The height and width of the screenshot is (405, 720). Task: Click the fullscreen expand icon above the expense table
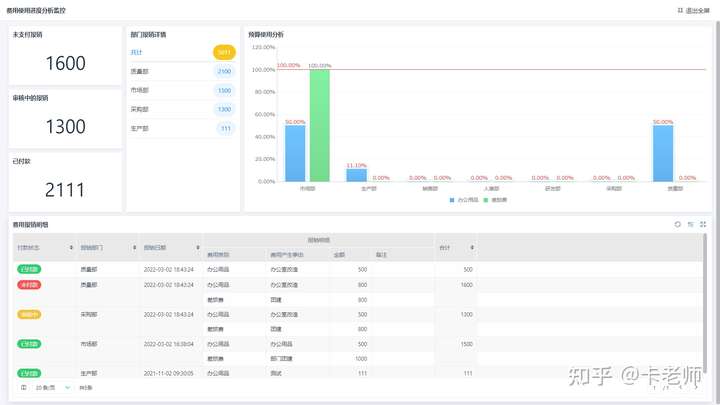pyautogui.click(x=703, y=224)
